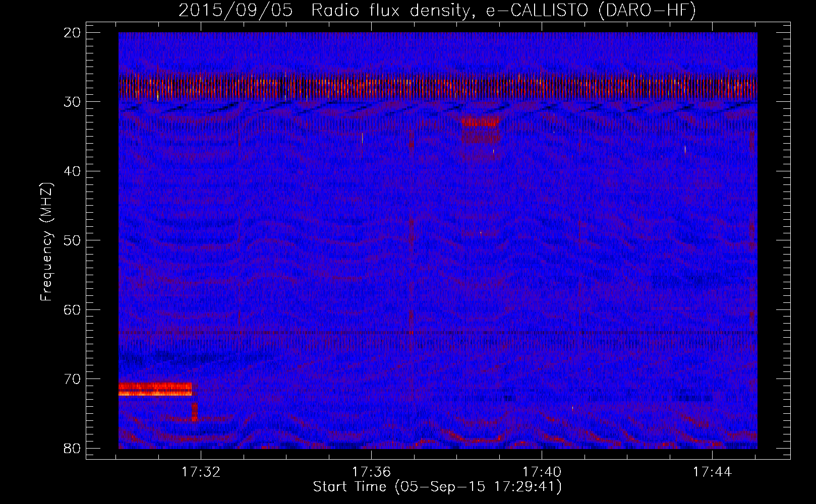The image size is (816, 504).
Task: Click the plot title 'Radio flux density, e-CALLISTO (DARO-HF)'
Action: coord(503,11)
